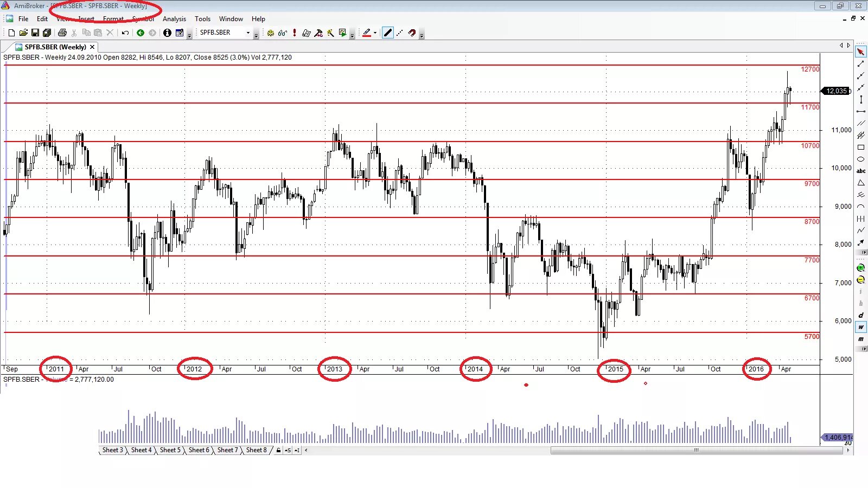This screenshot has height=488, width=868.
Task: Click the red exclamation mark icon
Action: [x=294, y=33]
